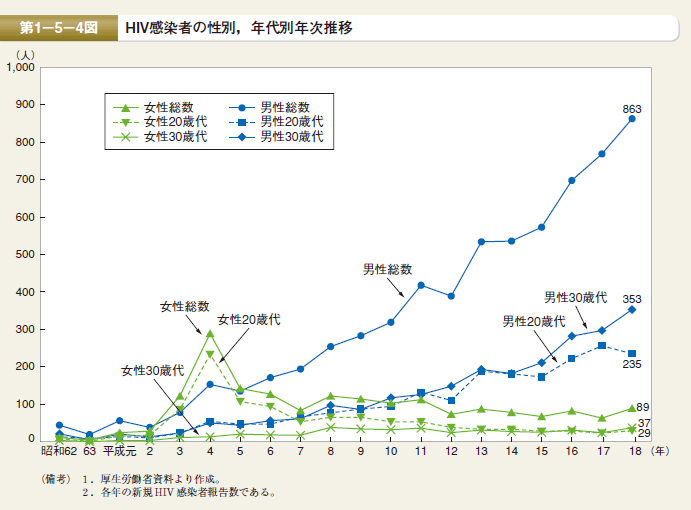Click the x-axis year label 12
This screenshot has width=691, height=510.
[451, 451]
